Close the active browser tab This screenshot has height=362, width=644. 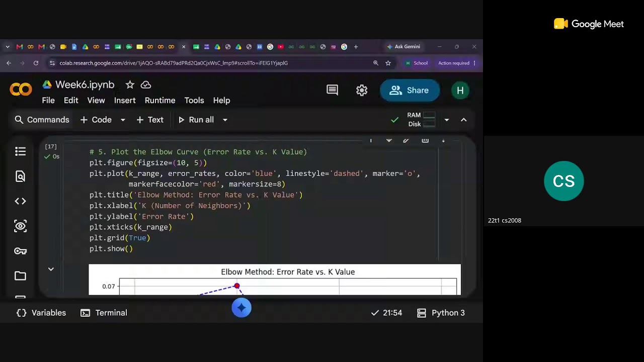[184, 47]
